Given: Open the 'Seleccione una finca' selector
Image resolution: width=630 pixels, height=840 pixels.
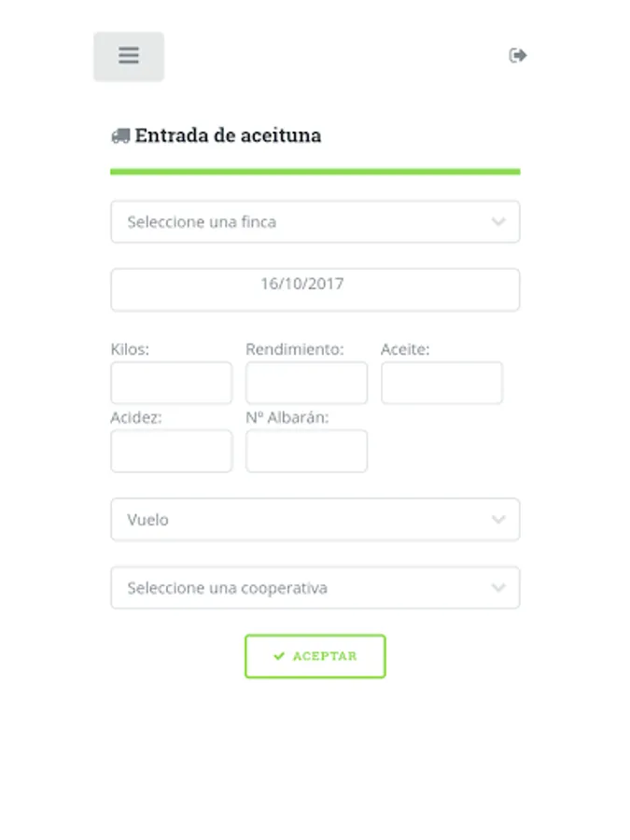Looking at the screenshot, I should pyautogui.click(x=280, y=222).
